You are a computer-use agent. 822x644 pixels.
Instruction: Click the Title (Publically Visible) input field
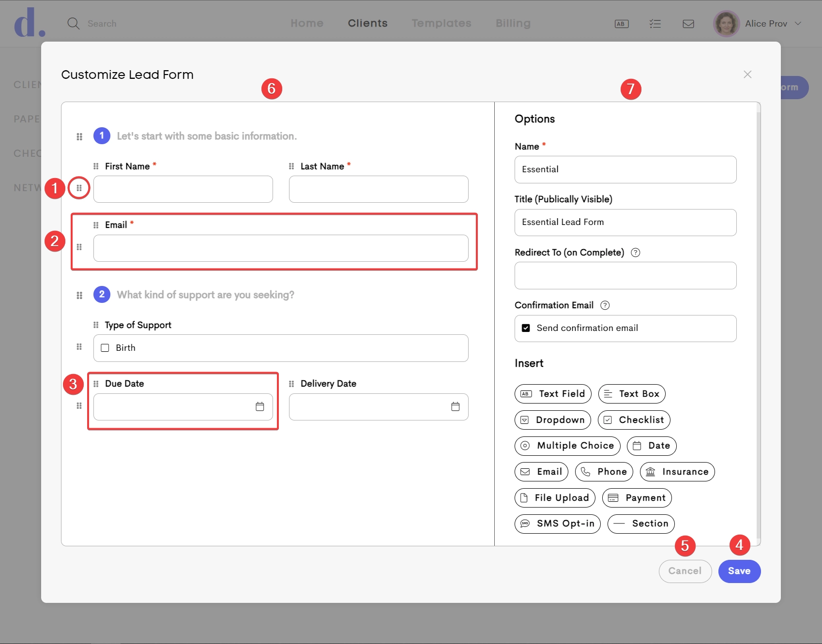click(x=625, y=223)
